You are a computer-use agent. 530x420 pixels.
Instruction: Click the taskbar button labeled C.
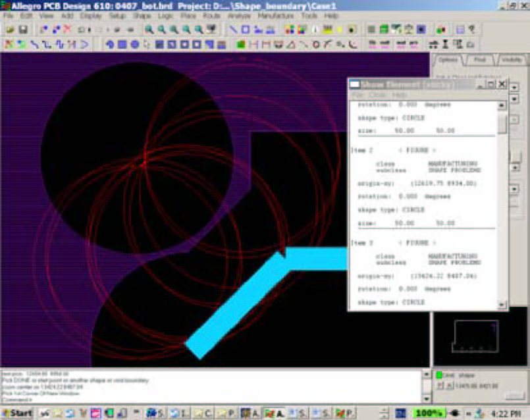point(203,413)
